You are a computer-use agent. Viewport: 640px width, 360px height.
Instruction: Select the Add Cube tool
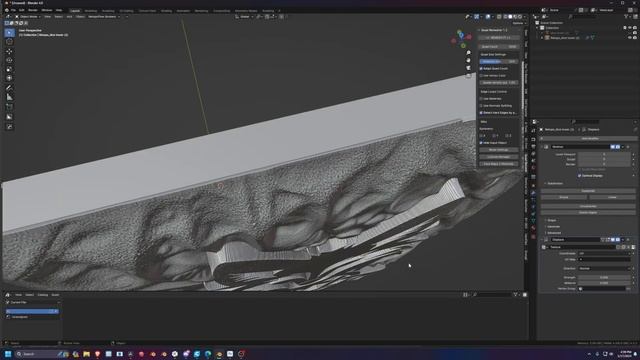[x=9, y=107]
